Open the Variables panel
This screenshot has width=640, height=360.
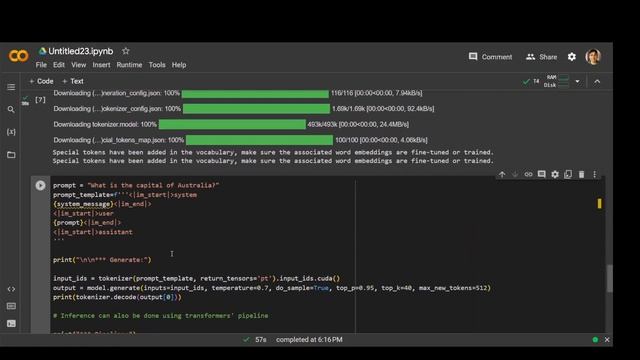[11, 132]
